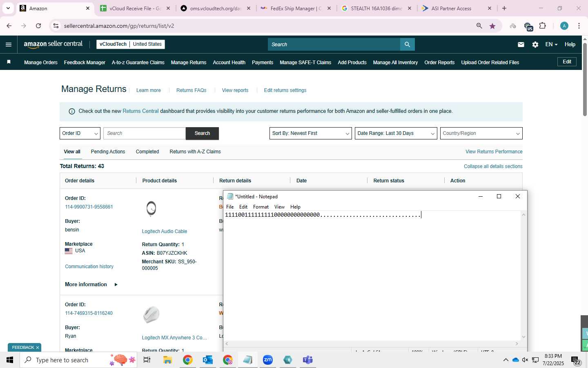
Task: Open the View menu in Notepad
Action: coord(279,207)
